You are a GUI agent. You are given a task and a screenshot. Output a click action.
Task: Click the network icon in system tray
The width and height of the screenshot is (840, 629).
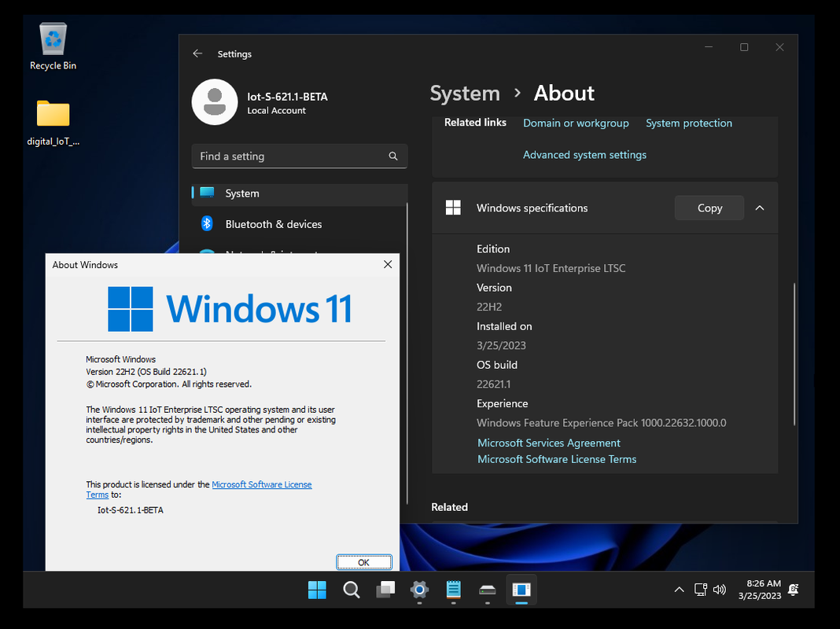[x=700, y=590]
